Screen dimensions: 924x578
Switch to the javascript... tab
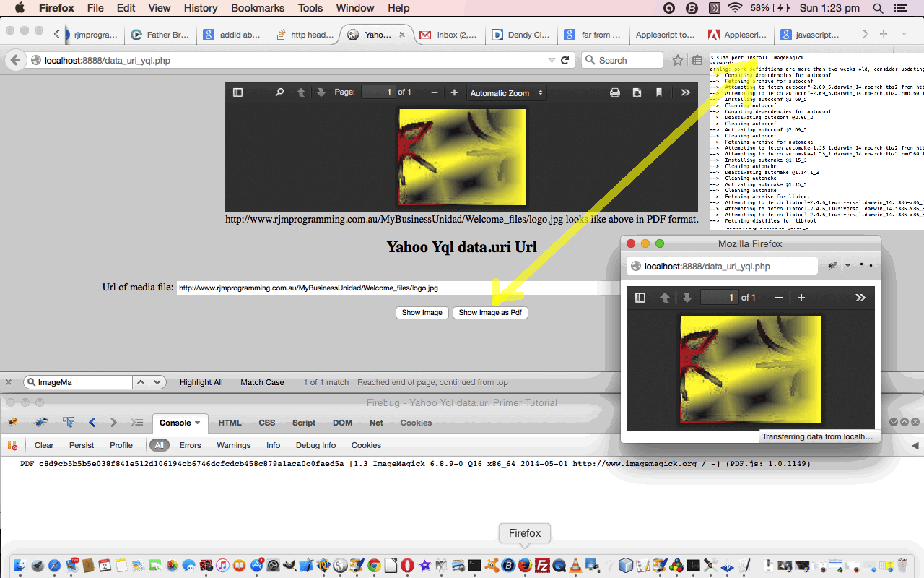pos(810,35)
